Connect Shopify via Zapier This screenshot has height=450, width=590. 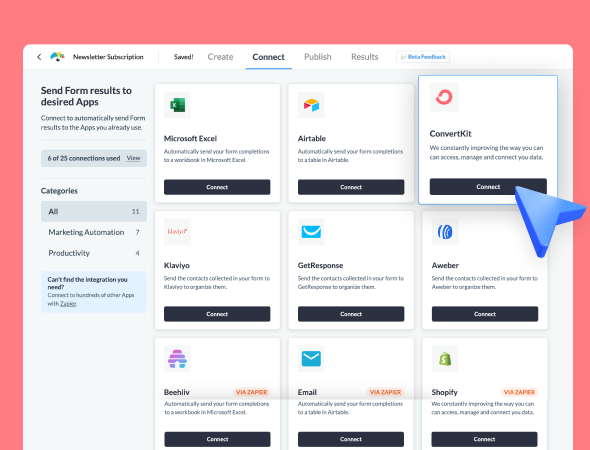pos(484,439)
